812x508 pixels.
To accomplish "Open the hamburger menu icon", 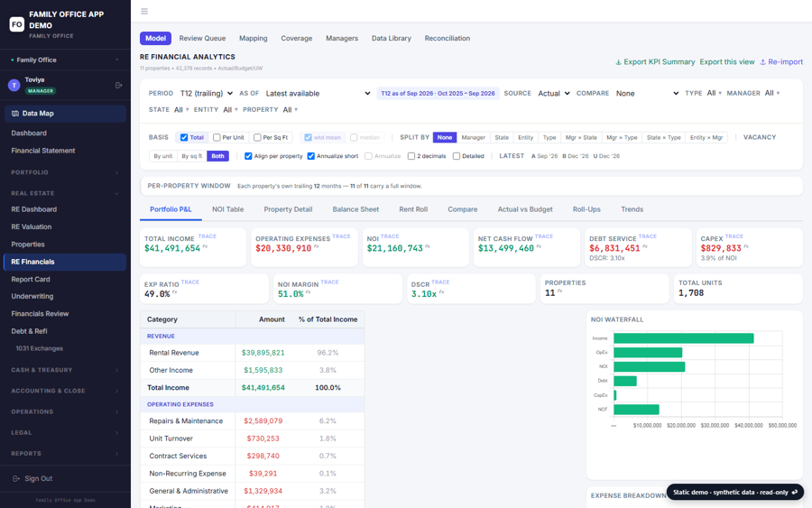I will [x=144, y=12].
